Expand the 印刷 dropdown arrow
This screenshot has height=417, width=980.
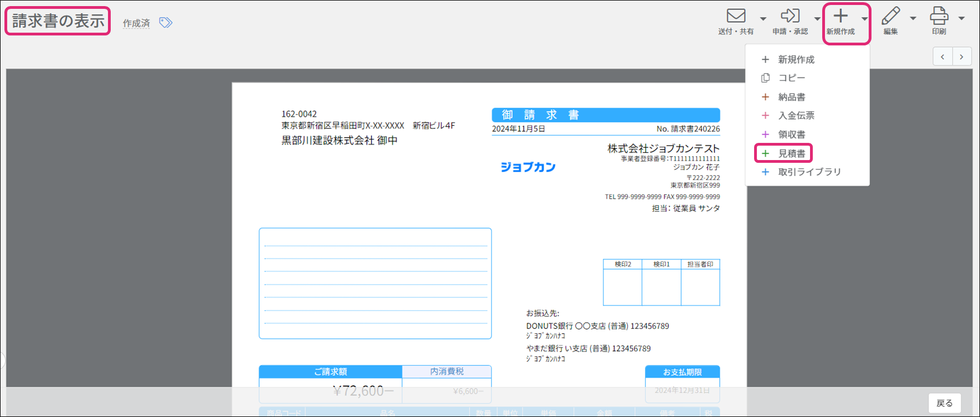pyautogui.click(x=962, y=19)
